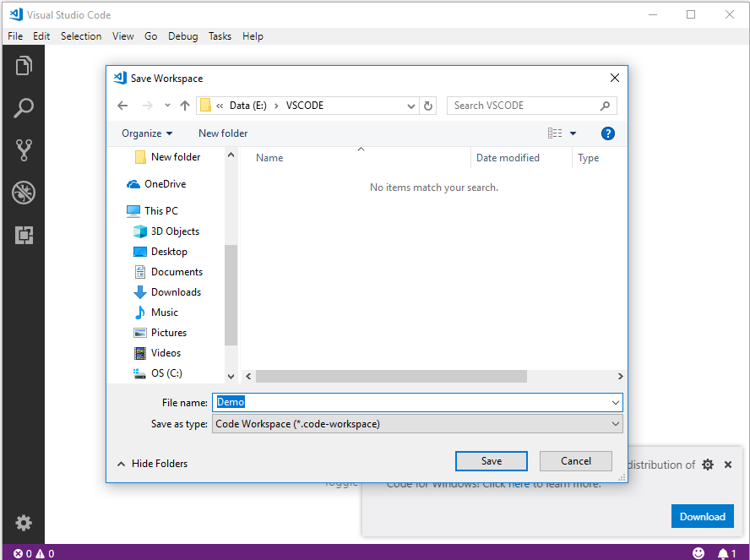The height and width of the screenshot is (560, 750).
Task: Open the Go menu
Action: click(x=150, y=36)
